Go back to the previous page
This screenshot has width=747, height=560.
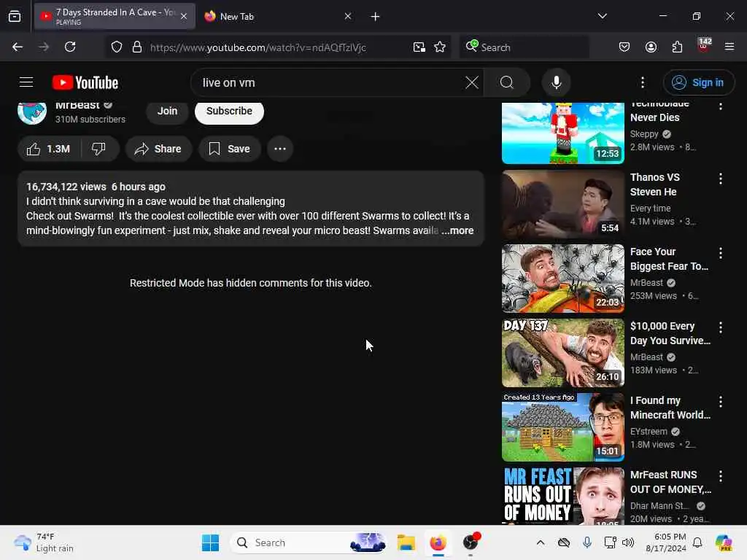[x=18, y=47]
